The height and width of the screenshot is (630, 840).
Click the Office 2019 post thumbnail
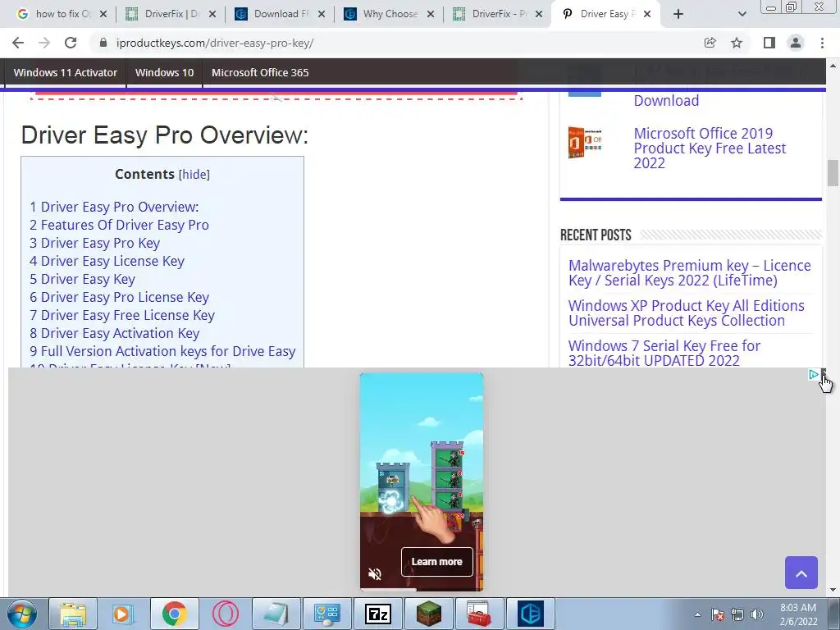584,143
